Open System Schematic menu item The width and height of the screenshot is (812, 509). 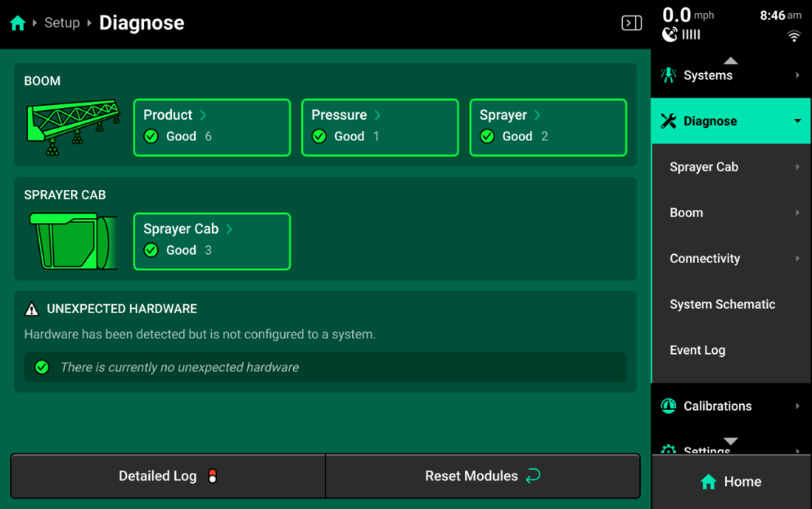pos(731,304)
